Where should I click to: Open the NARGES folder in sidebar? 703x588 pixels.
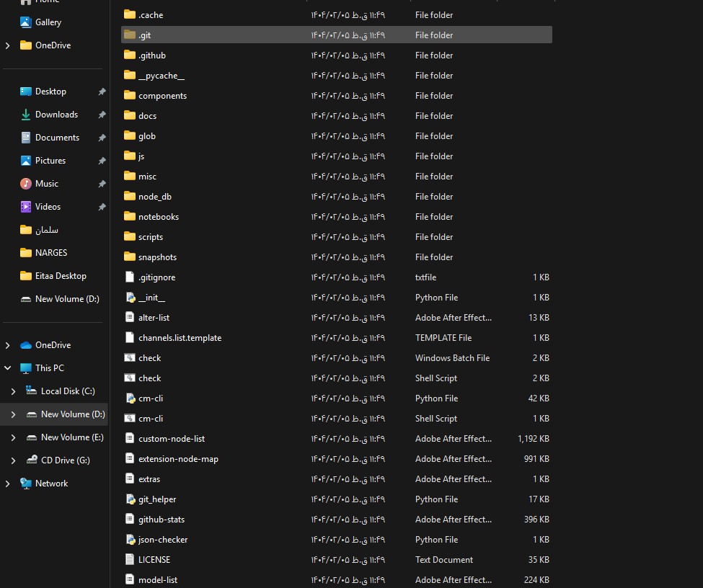click(50, 253)
